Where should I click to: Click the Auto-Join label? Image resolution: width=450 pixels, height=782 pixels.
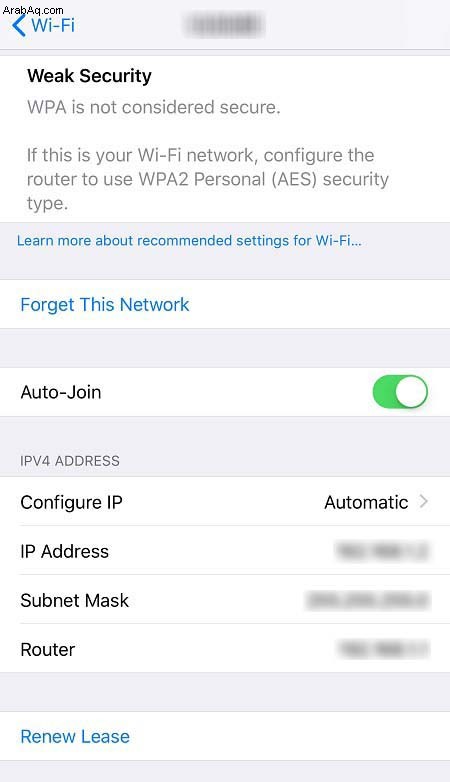(x=61, y=392)
